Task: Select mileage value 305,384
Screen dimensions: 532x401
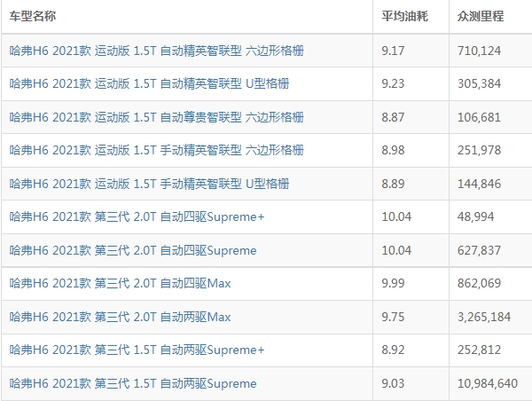Action: [479, 84]
